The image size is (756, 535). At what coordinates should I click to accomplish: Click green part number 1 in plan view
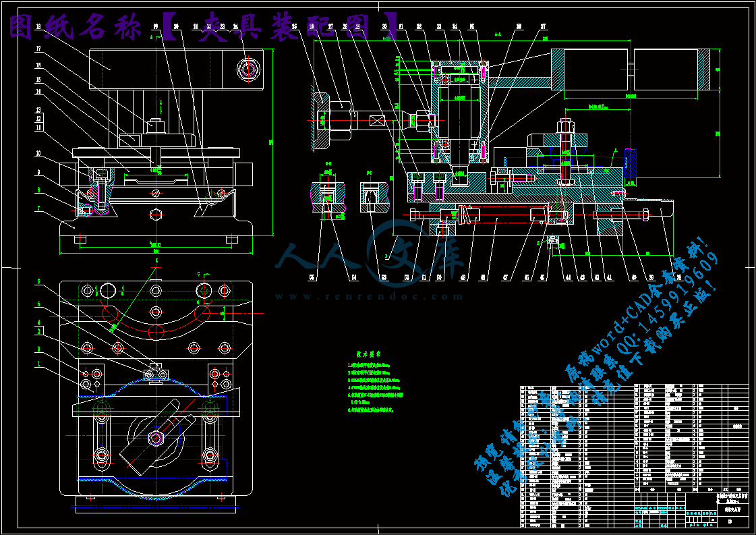(39, 365)
